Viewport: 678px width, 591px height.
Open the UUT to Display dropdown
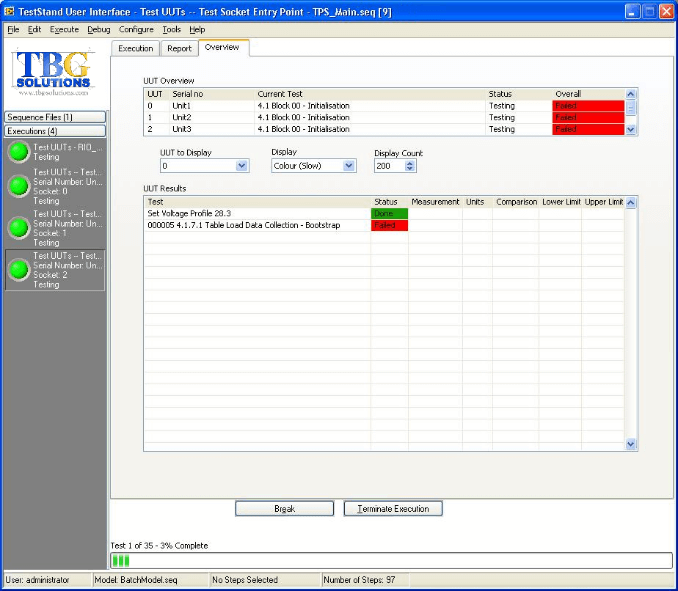[241, 166]
